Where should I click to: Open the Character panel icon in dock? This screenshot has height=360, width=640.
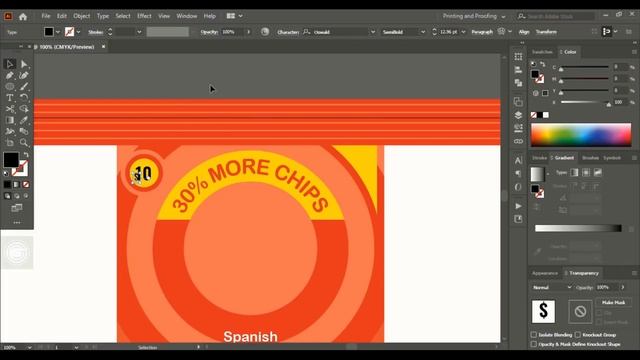pos(518,160)
